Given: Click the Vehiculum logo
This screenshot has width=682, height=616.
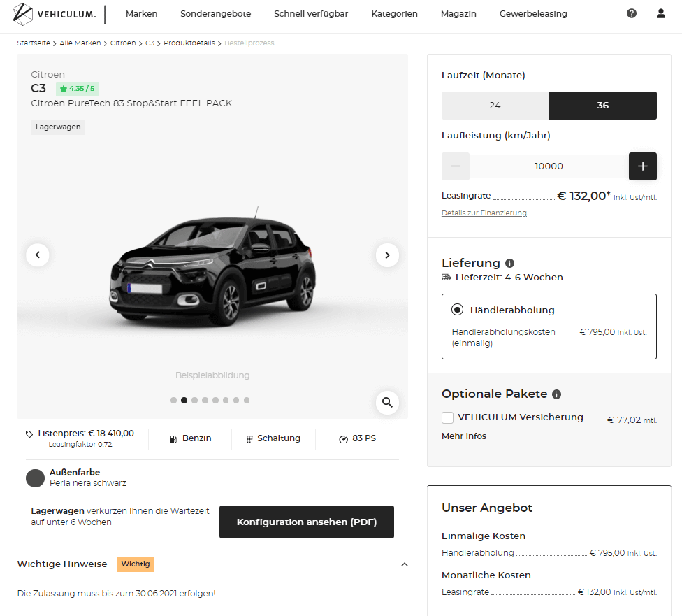Looking at the screenshot, I should 55,14.
